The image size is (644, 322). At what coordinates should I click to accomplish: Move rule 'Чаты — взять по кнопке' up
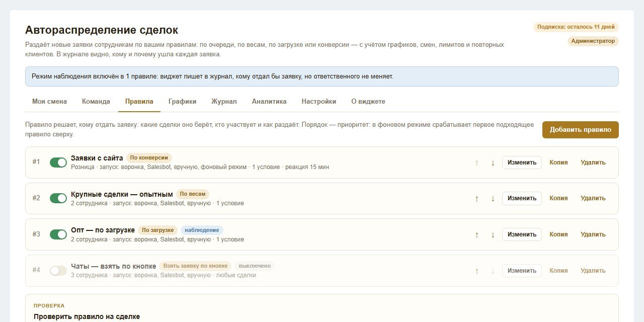pos(476,271)
